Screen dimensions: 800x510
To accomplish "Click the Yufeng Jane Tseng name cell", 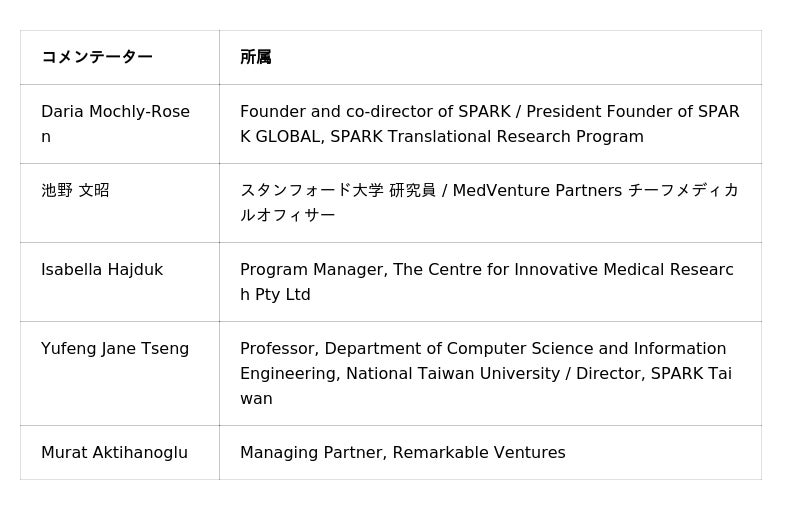I will [115, 349].
